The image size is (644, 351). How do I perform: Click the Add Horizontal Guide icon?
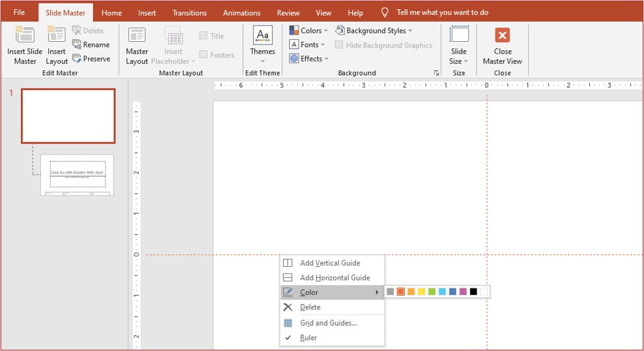(288, 278)
